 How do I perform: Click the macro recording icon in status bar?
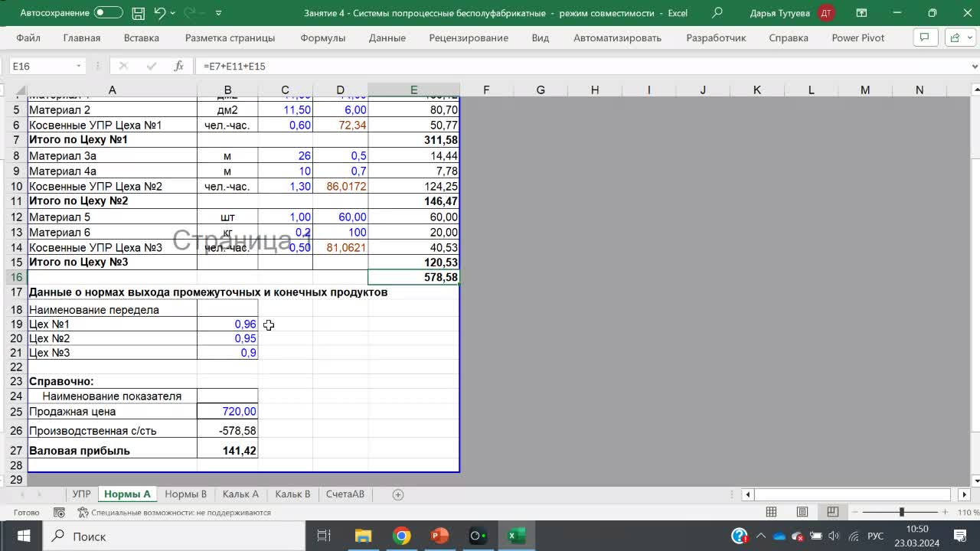pos(59,513)
